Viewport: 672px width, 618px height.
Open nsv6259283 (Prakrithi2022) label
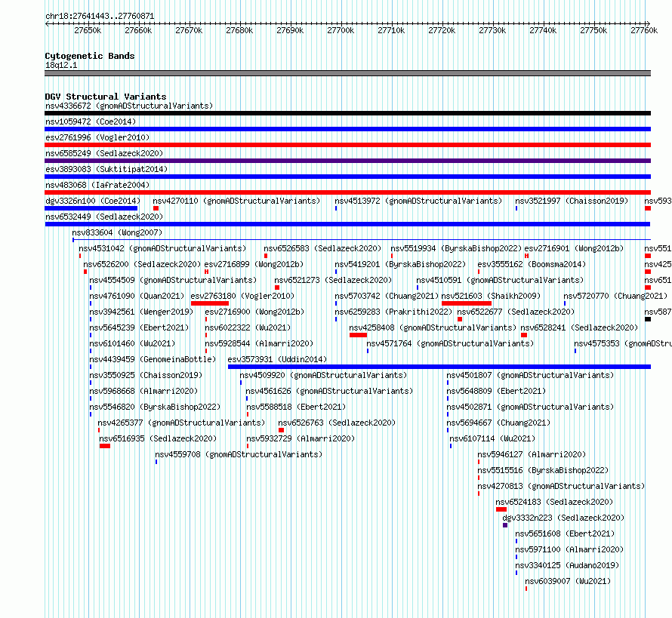[393, 312]
